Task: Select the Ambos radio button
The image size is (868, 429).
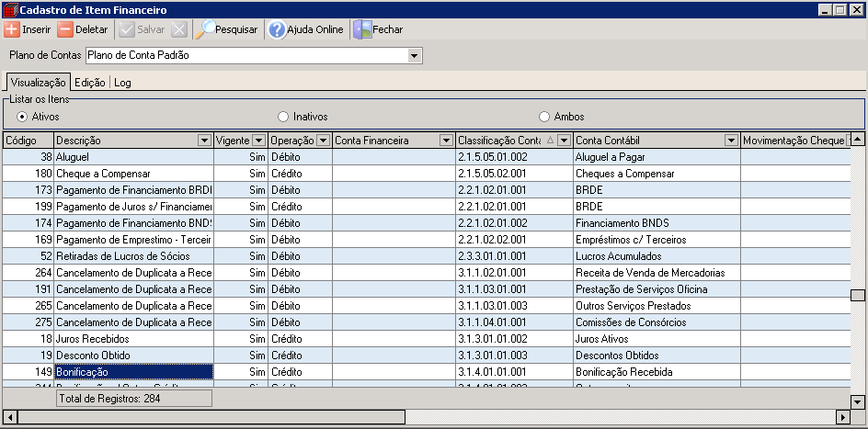Action: pyautogui.click(x=544, y=117)
